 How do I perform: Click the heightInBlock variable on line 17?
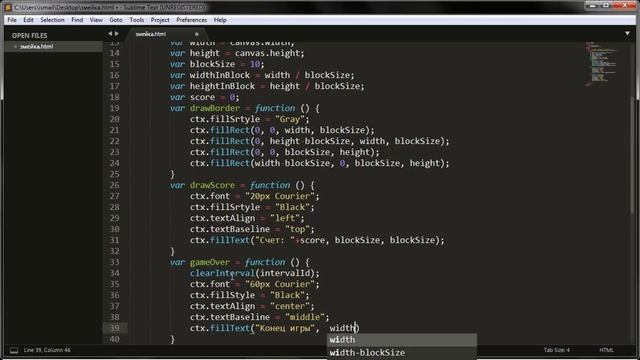pyautogui.click(x=222, y=86)
